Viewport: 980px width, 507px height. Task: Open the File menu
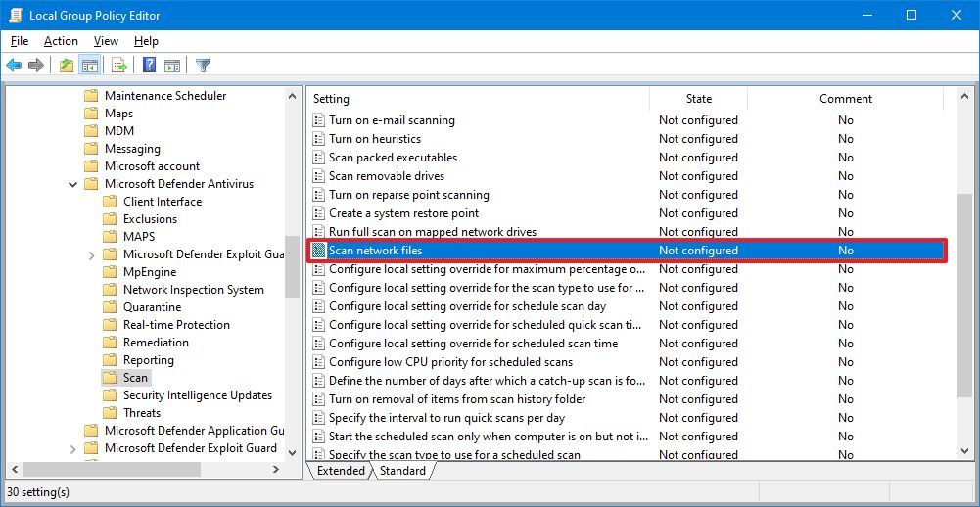click(x=20, y=41)
